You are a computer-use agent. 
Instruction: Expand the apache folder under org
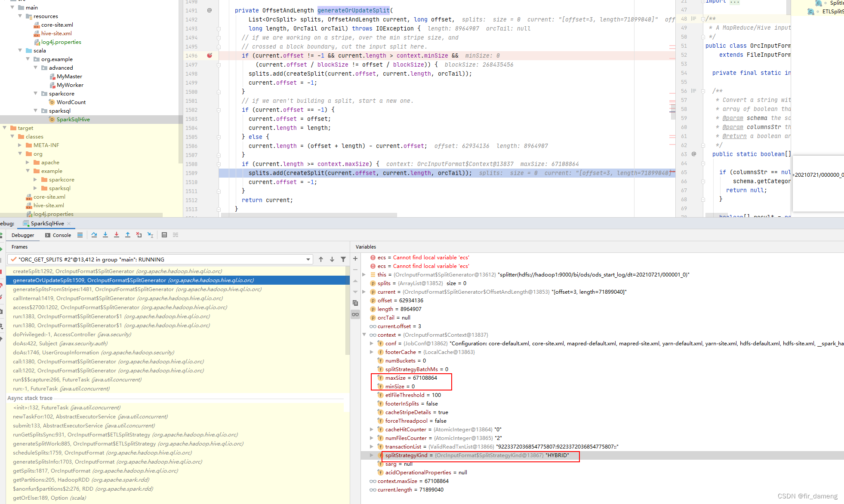tap(28, 162)
